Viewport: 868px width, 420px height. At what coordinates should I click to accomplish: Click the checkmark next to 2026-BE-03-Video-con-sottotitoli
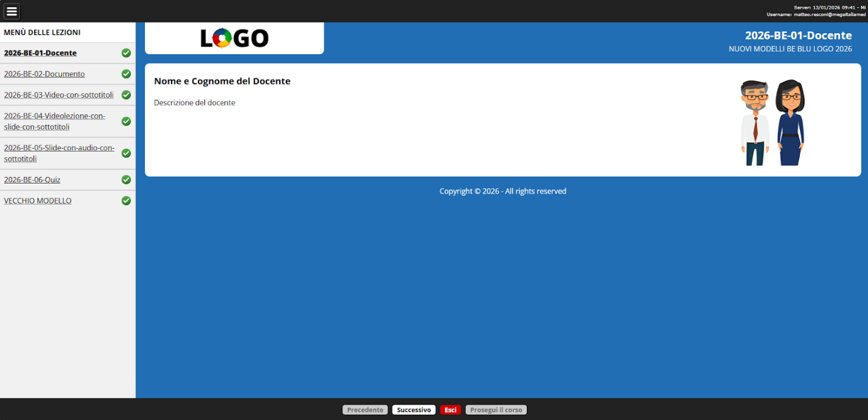(x=126, y=94)
